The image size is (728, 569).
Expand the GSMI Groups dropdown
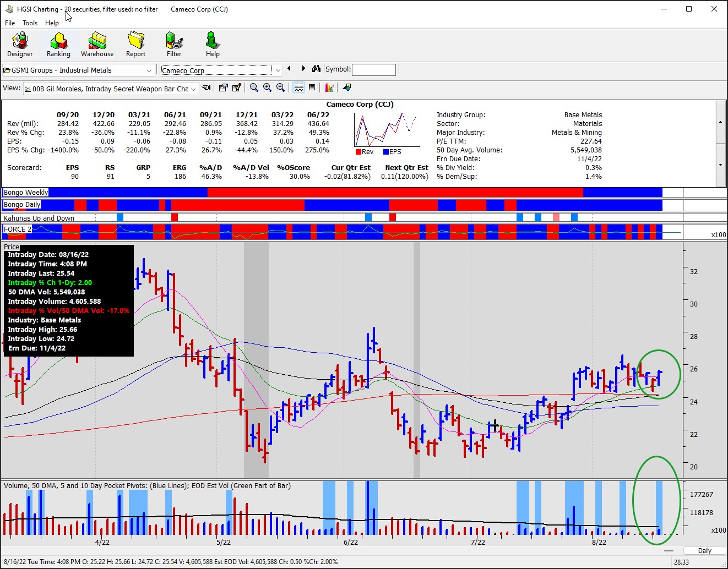(149, 70)
